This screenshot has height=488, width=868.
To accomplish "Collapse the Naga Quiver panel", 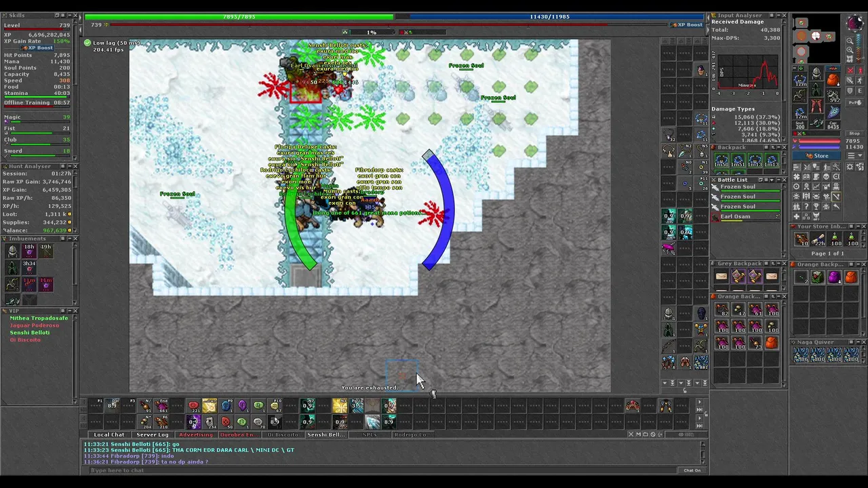I will pyautogui.click(x=857, y=343).
